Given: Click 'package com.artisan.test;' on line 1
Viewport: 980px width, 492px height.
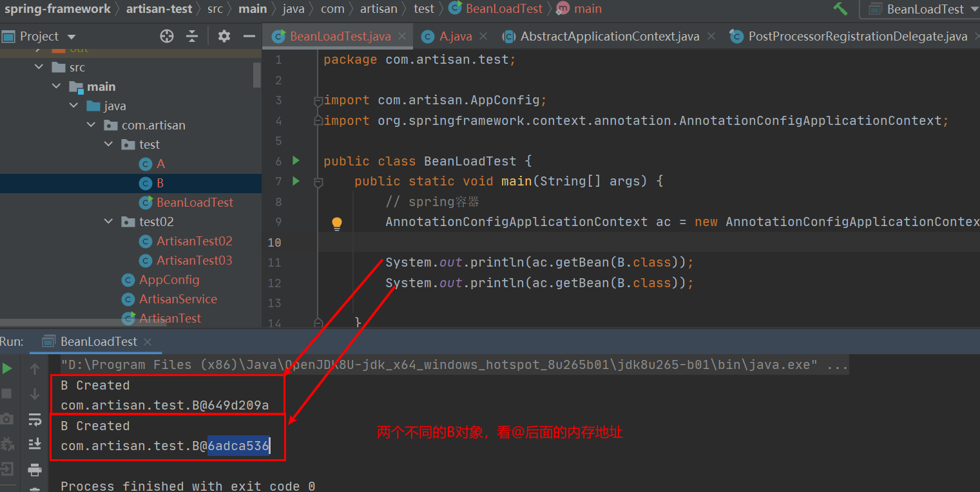Looking at the screenshot, I should click(419, 59).
